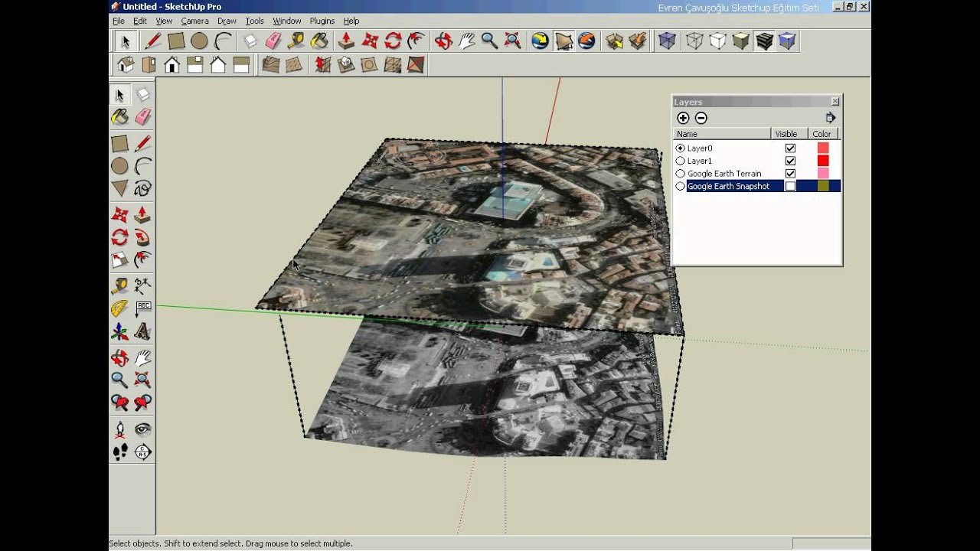
Task: Delete selected layer with minus button
Action: tap(701, 118)
